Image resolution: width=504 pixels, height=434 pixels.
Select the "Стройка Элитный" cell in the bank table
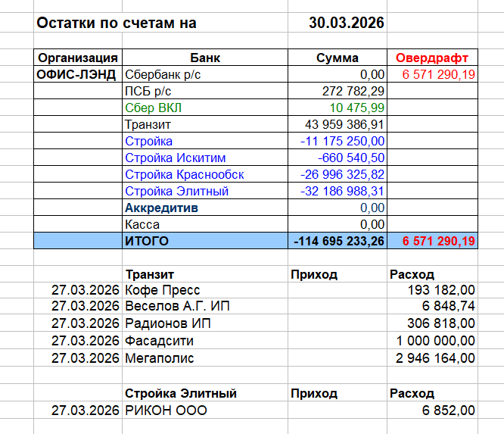pyautogui.click(x=205, y=192)
